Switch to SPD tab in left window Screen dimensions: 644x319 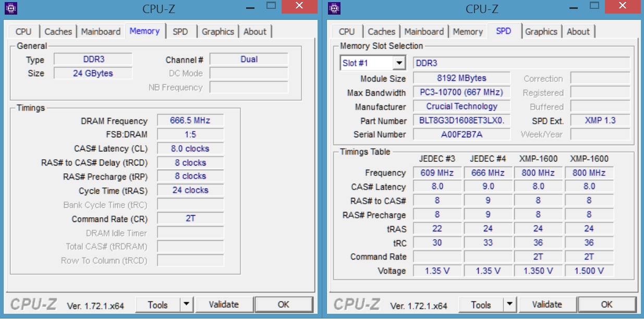tap(180, 31)
